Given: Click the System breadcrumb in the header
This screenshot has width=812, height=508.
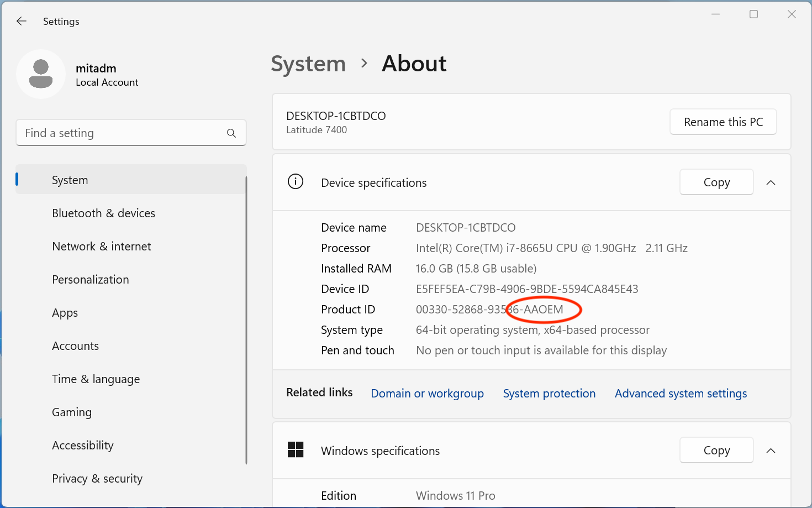Looking at the screenshot, I should pyautogui.click(x=308, y=64).
